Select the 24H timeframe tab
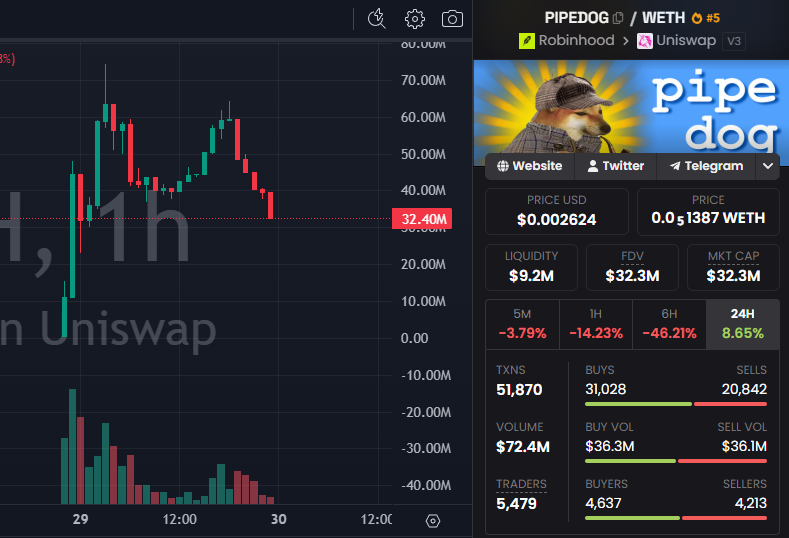 tap(743, 324)
